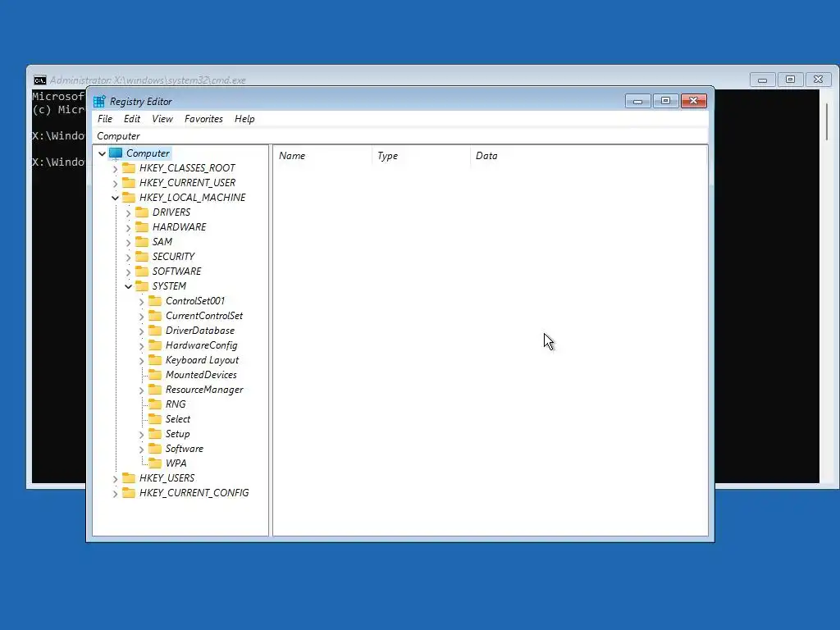Click the cmd.exe window title bar icon
This screenshot has height=630, width=840.
(39, 80)
